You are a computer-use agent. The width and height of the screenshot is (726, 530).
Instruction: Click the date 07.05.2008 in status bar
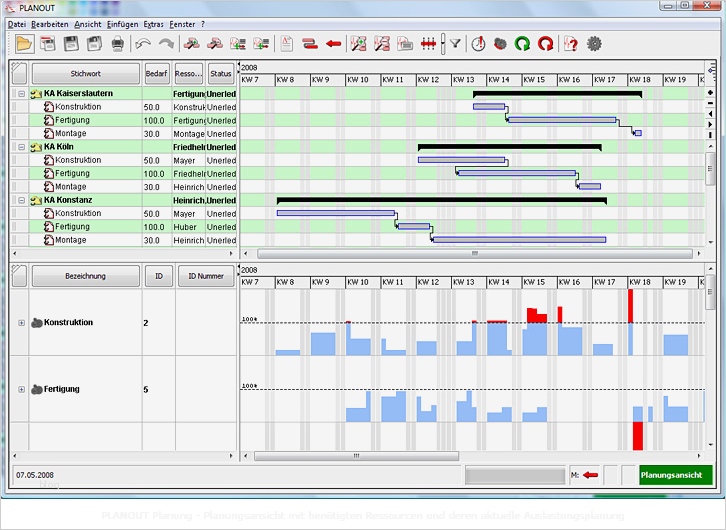click(x=35, y=475)
